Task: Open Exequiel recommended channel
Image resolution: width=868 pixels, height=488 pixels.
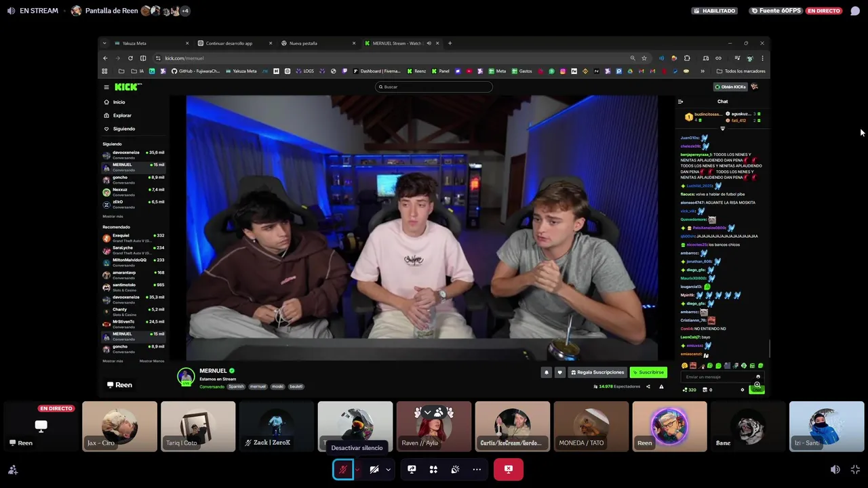Action: 134,238
